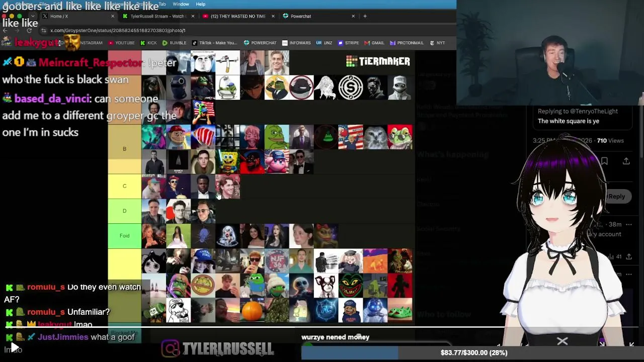Open the UNZ bookmark
Viewport: 644px width, 362px height.
324,43
